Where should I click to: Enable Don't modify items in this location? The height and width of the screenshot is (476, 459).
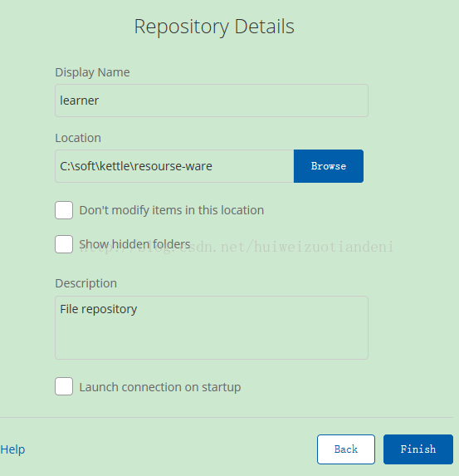[64, 210]
